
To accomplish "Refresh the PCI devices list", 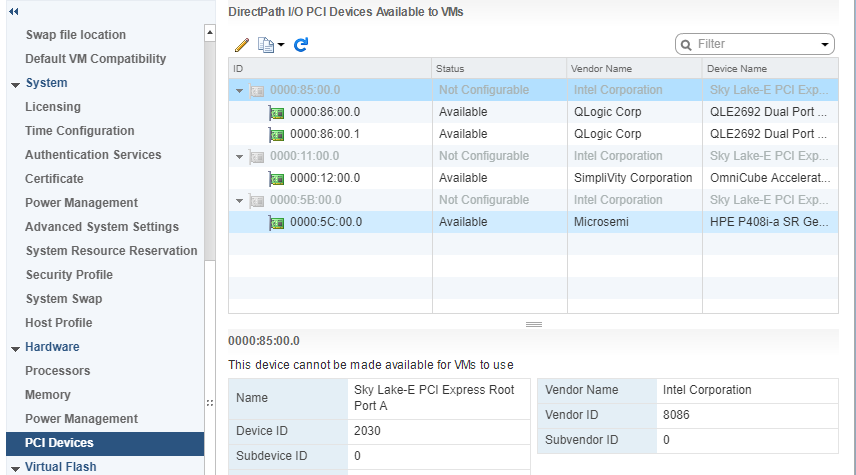I will point(301,45).
